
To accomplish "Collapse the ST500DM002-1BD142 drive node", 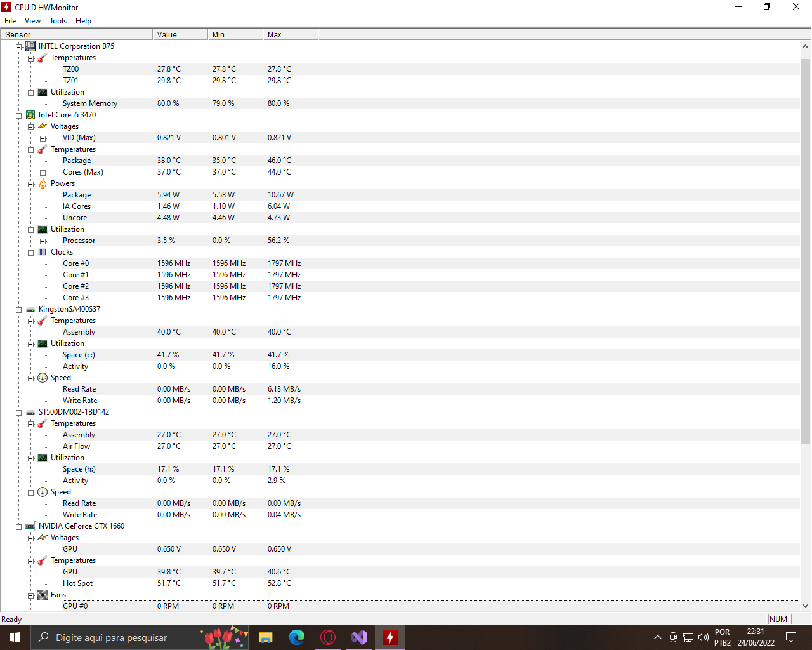I will coord(19,413).
